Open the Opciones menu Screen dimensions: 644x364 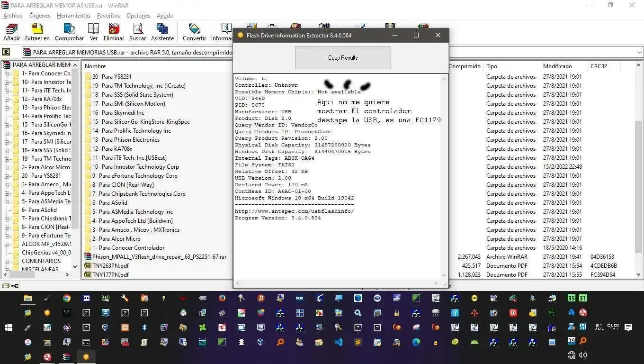pyautogui.click(x=138, y=16)
